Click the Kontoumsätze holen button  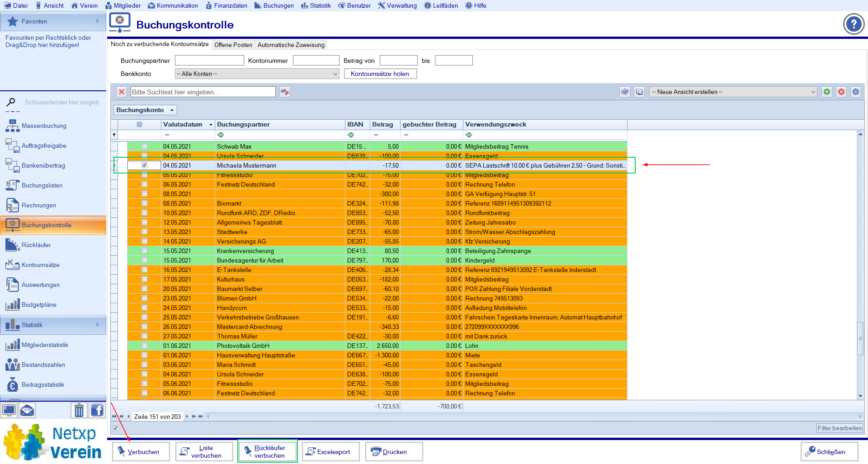(380, 74)
